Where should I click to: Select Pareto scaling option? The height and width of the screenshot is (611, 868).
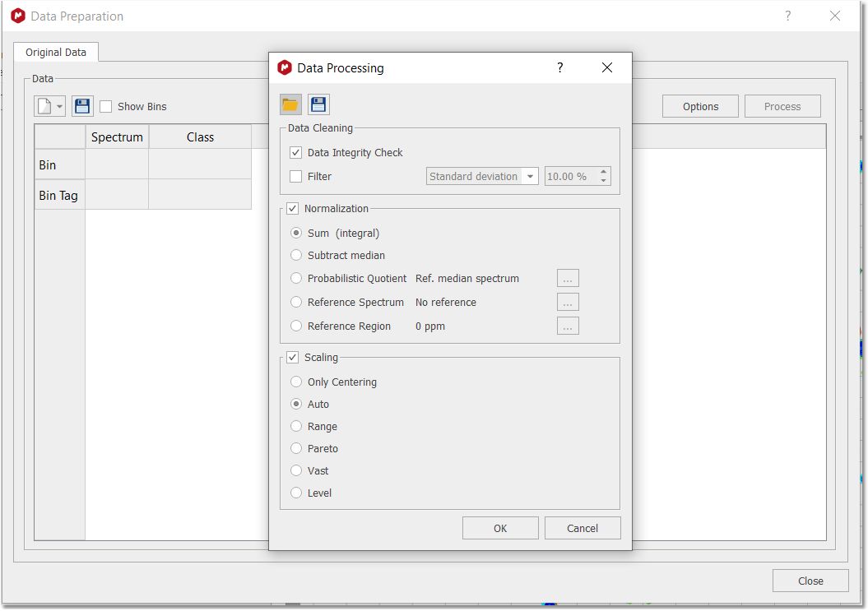[x=296, y=449]
